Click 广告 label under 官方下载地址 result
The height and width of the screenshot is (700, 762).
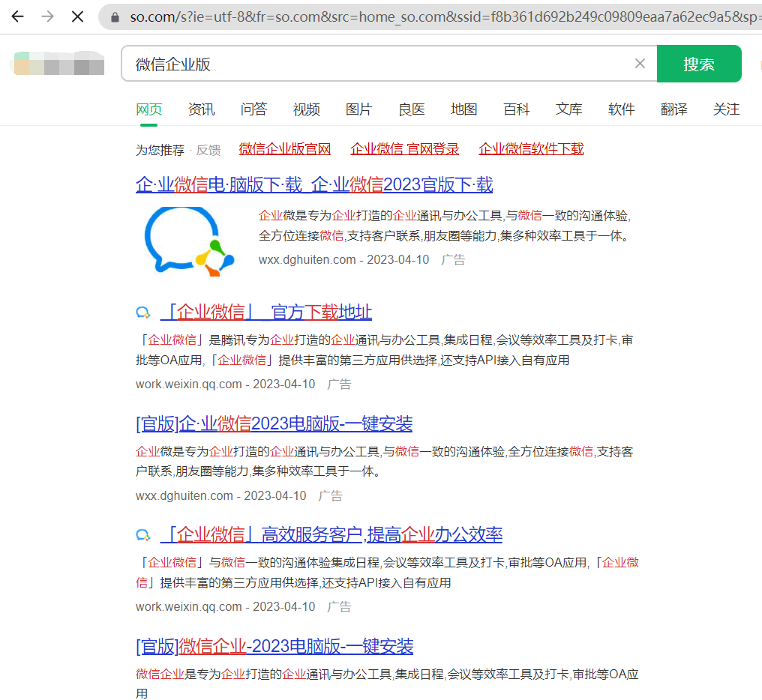coord(339,384)
